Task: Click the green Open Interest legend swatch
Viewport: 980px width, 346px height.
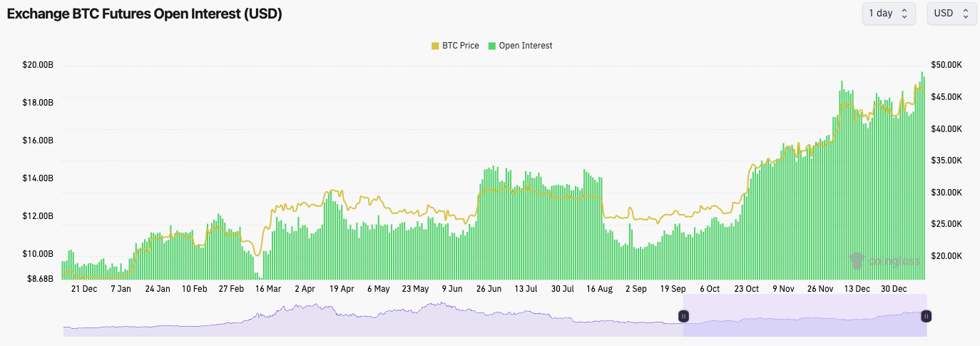Action: point(491,46)
